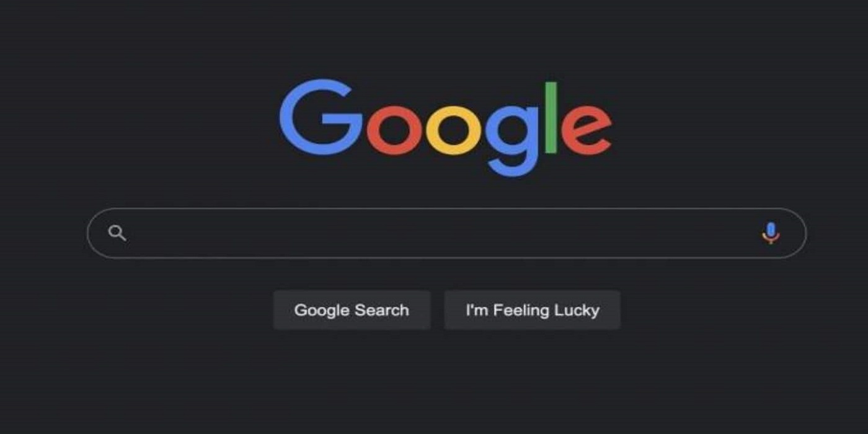Activate the search by voice microphone
The height and width of the screenshot is (434, 868).
pos(771,233)
